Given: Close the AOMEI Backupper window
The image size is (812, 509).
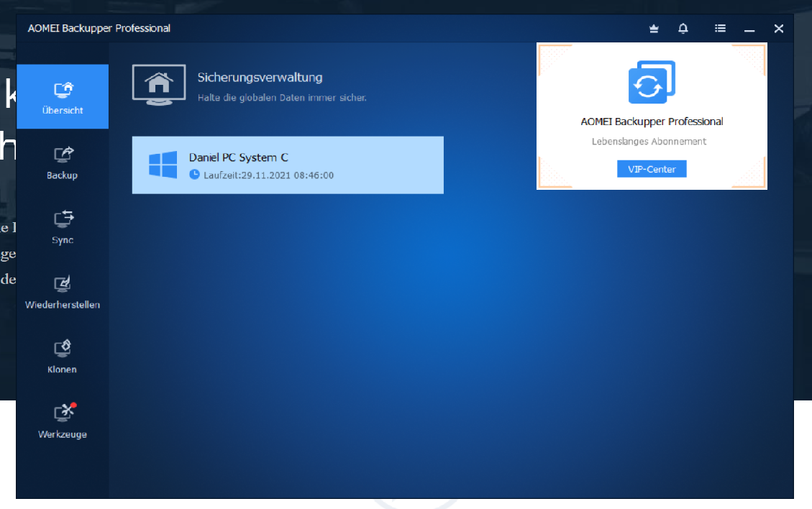Looking at the screenshot, I should tap(778, 29).
